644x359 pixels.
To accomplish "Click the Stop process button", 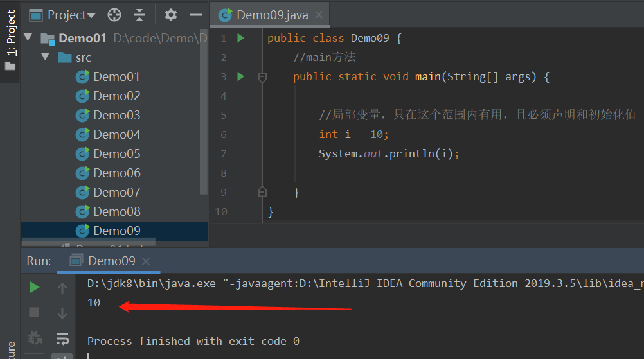I will coord(34,313).
